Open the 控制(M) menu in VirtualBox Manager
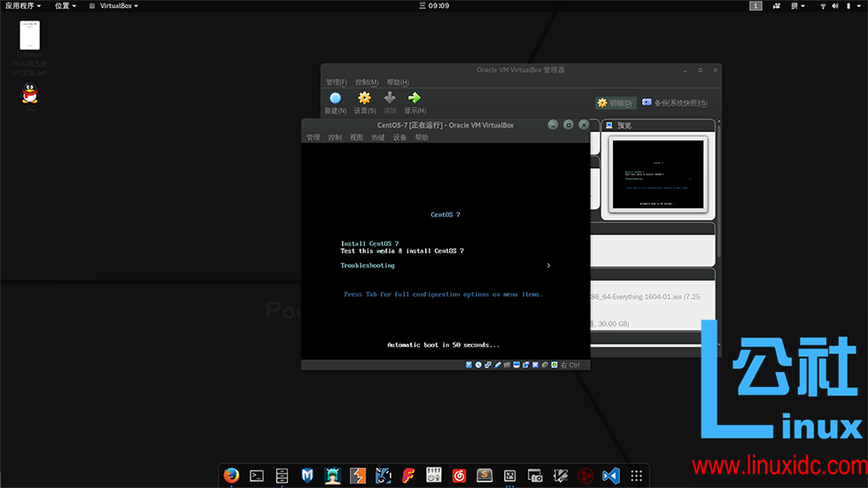Image resolution: width=868 pixels, height=488 pixels. tap(367, 82)
